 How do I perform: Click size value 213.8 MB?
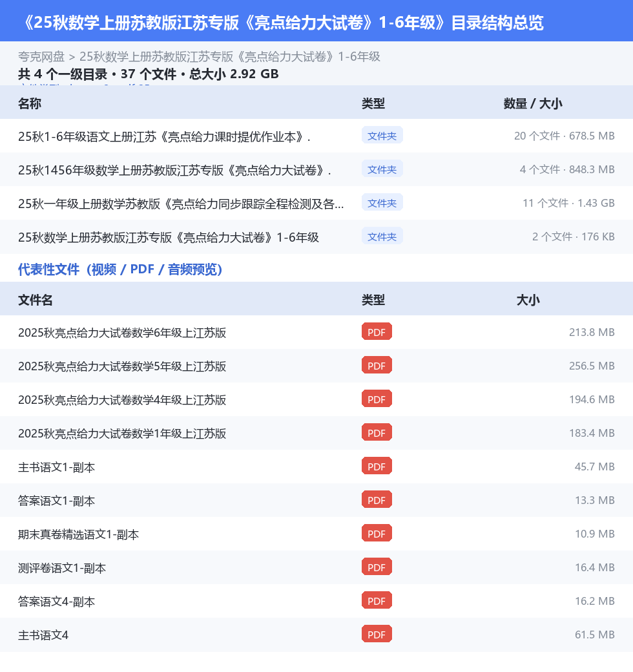click(592, 332)
